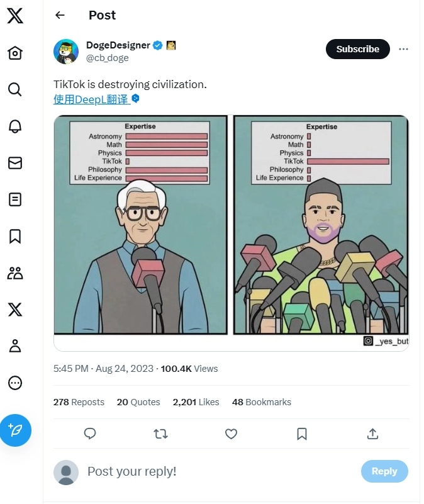Like the DogeDesigner post
The width and height of the screenshot is (424, 504).
[231, 434]
